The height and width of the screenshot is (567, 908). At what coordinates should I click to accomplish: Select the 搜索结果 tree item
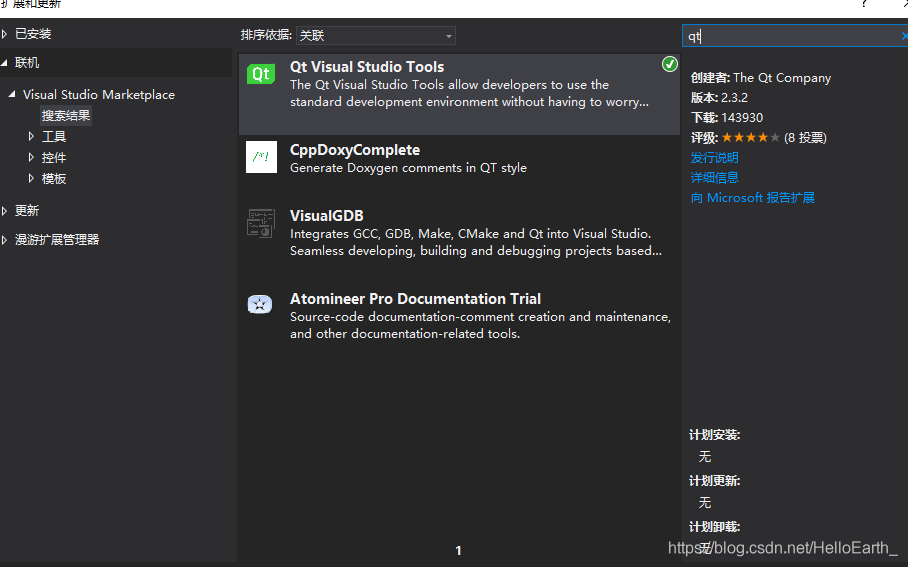66,116
